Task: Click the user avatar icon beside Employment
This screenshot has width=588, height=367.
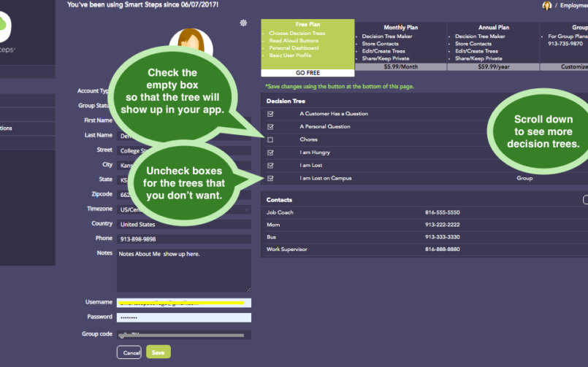Action: (x=547, y=6)
